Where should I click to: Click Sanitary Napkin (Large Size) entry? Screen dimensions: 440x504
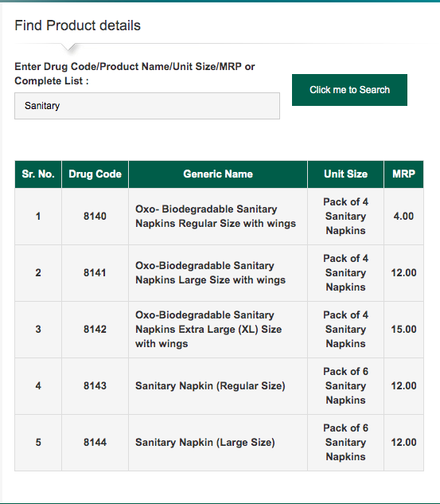(205, 443)
